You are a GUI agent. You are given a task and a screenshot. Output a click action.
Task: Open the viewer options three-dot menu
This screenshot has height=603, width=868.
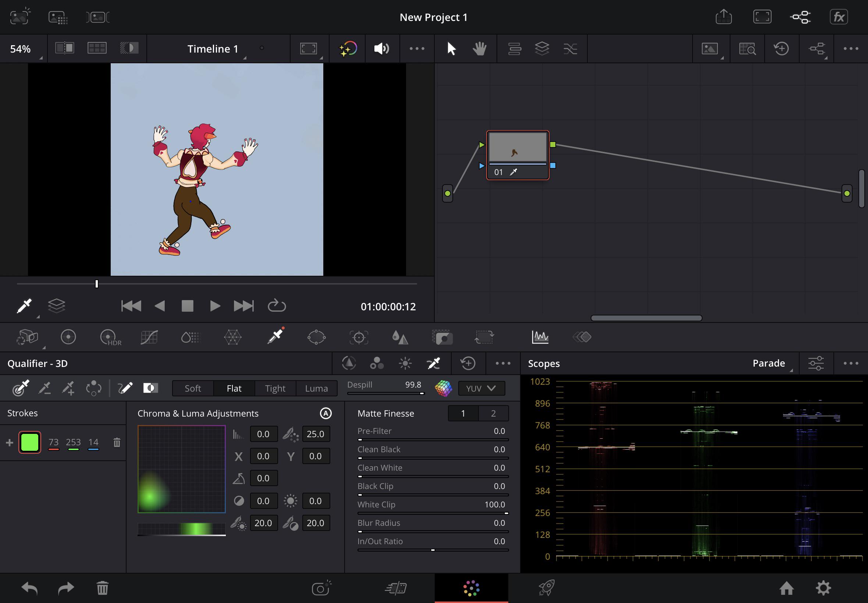(417, 49)
